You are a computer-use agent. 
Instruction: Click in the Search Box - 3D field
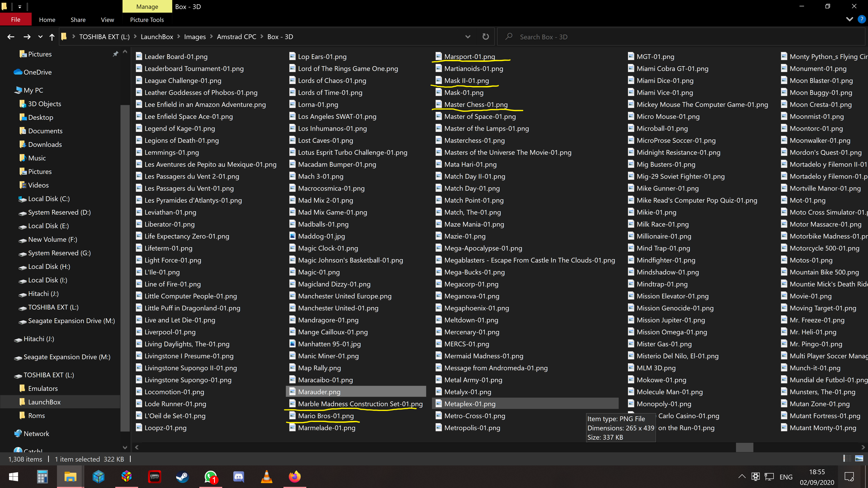coord(681,37)
